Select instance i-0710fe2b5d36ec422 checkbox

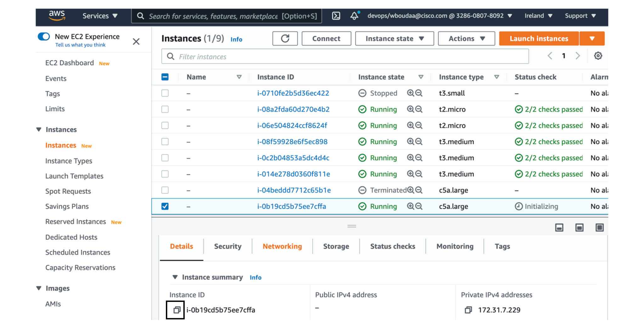tap(165, 93)
